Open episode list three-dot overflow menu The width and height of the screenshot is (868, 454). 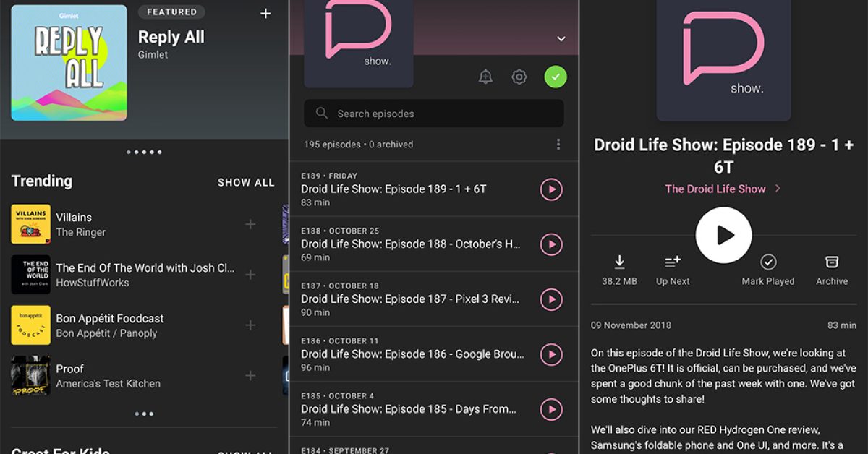tap(558, 145)
